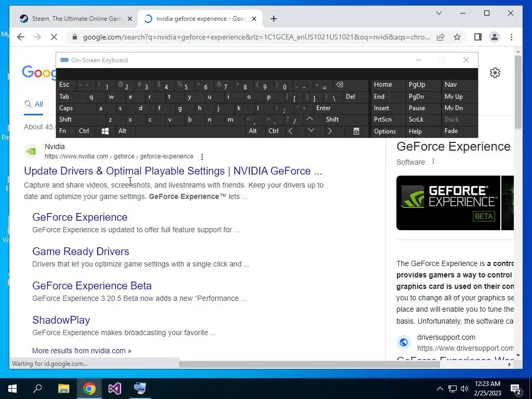Open Chrome side panel icon
The image size is (532, 399).
[x=478, y=37]
